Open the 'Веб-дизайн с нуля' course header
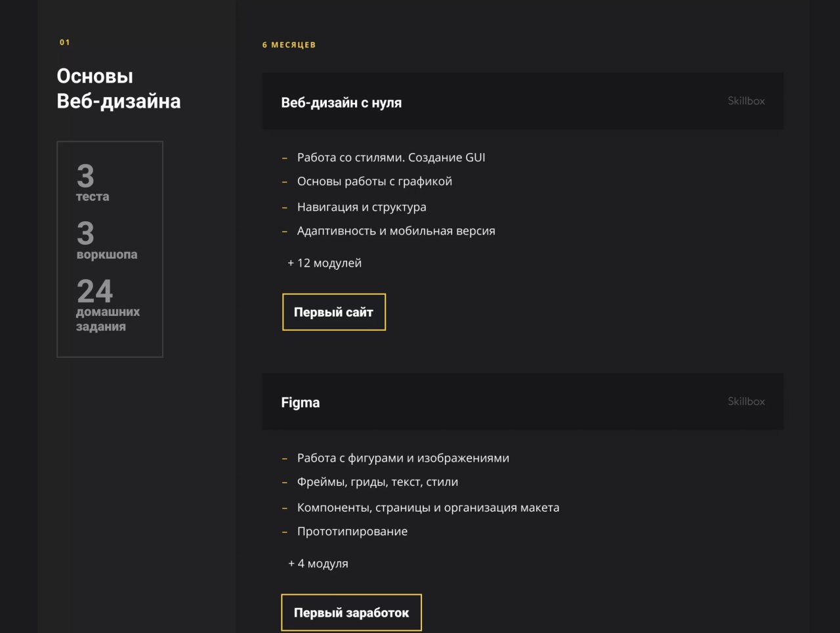This screenshot has width=840, height=633. coord(523,101)
